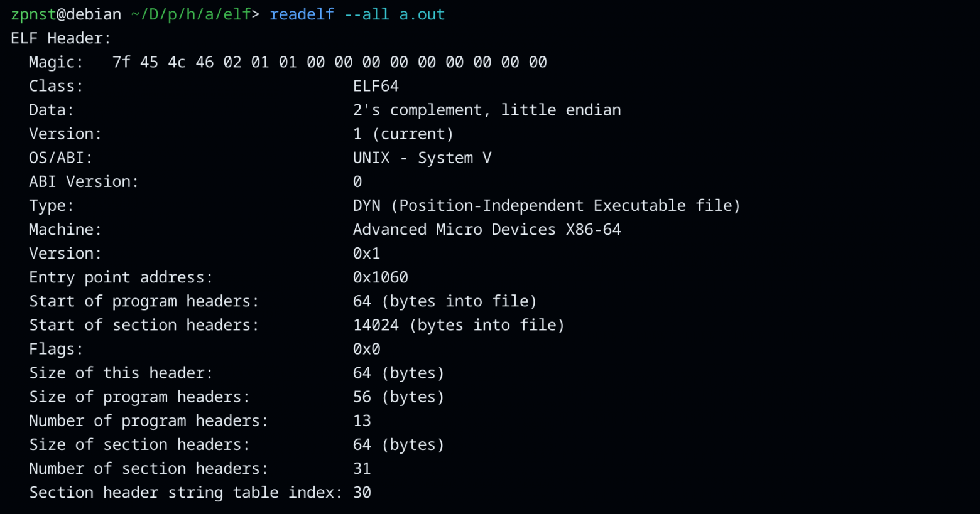Image resolution: width=980 pixels, height=514 pixels.
Task: Click the UNIX - System V value
Action: pyautogui.click(x=422, y=158)
